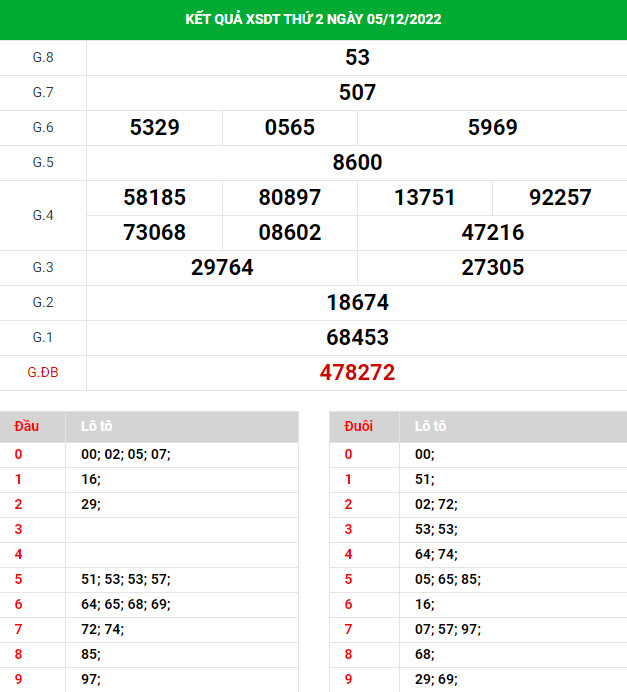Select Đầu 6 values 64; 65; 68; 69;
Viewport: 627px width, 692px height.
click(126, 605)
